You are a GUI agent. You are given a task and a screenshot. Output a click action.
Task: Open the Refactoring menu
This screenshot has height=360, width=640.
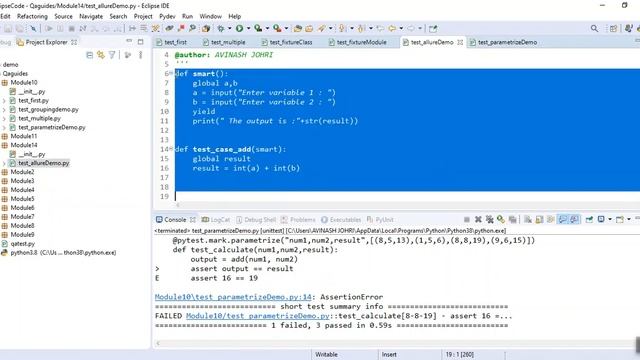point(32,16)
